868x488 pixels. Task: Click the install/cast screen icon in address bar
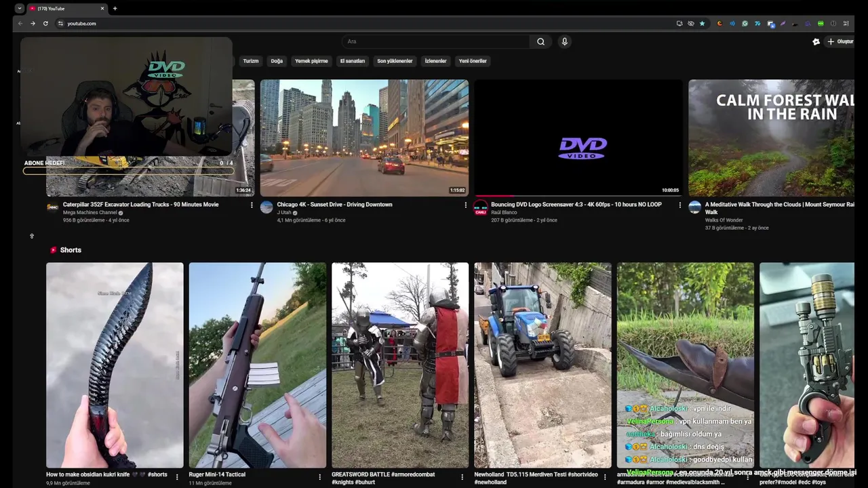click(x=679, y=23)
